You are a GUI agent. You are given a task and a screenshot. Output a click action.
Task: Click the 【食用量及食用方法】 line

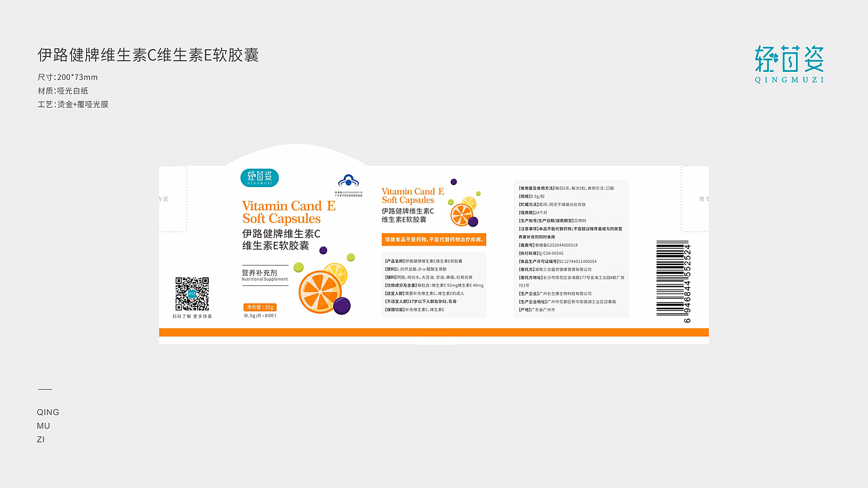(x=566, y=188)
